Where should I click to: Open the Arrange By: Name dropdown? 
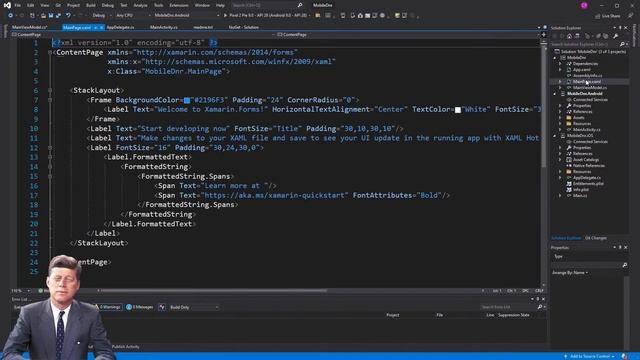point(570,273)
